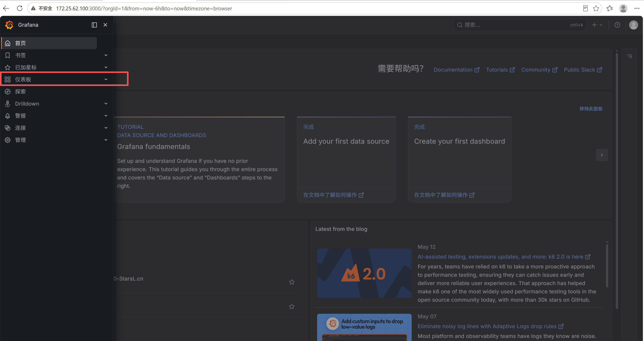Toggle the outline panel icon at right
Screen dimensions: 644x341
[x=629, y=56]
